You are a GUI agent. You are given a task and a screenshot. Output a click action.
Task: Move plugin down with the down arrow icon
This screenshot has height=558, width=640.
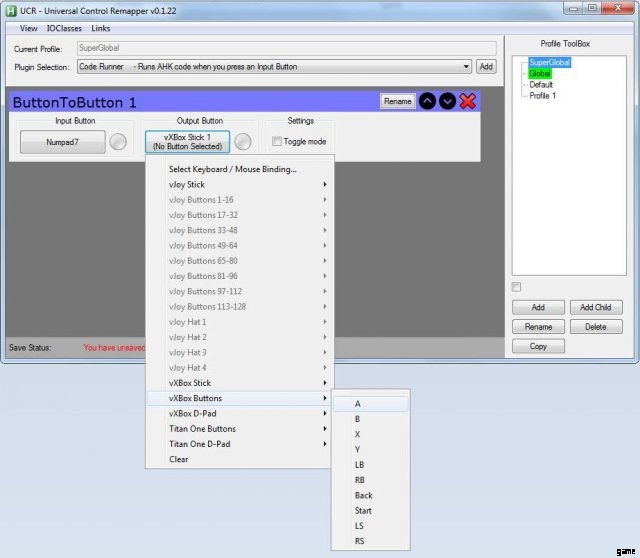point(447,101)
